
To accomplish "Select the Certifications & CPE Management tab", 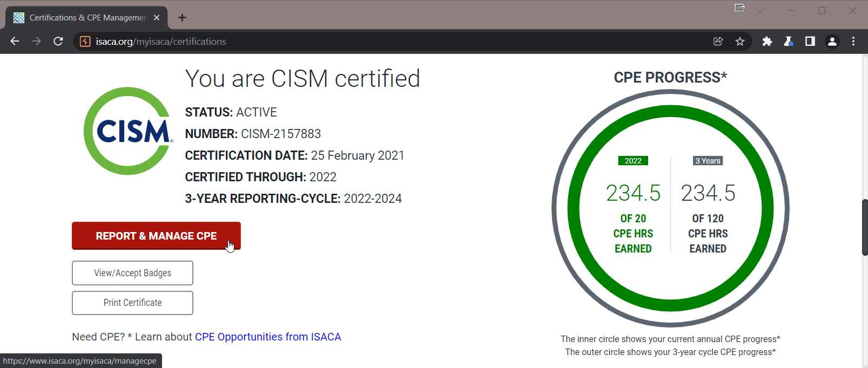I will [86, 18].
